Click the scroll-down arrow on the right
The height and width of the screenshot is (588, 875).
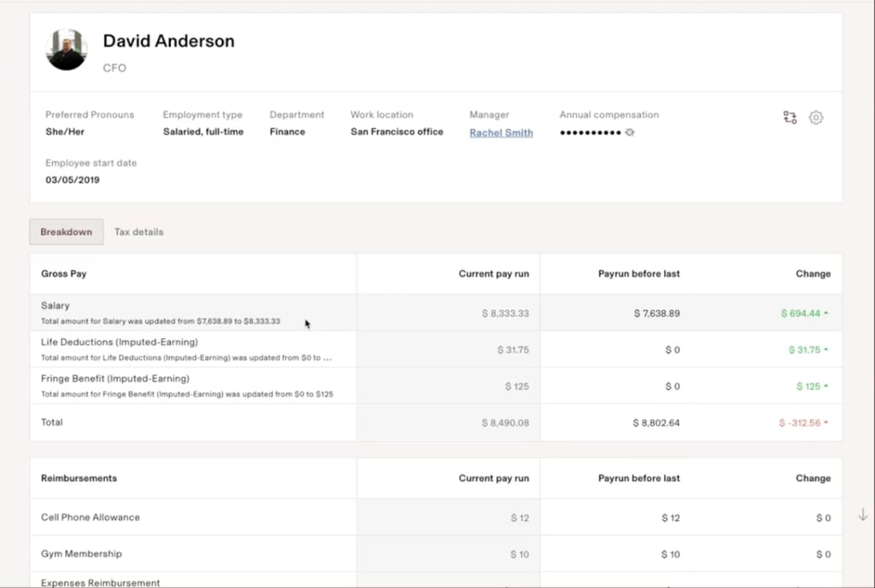pyautogui.click(x=863, y=514)
